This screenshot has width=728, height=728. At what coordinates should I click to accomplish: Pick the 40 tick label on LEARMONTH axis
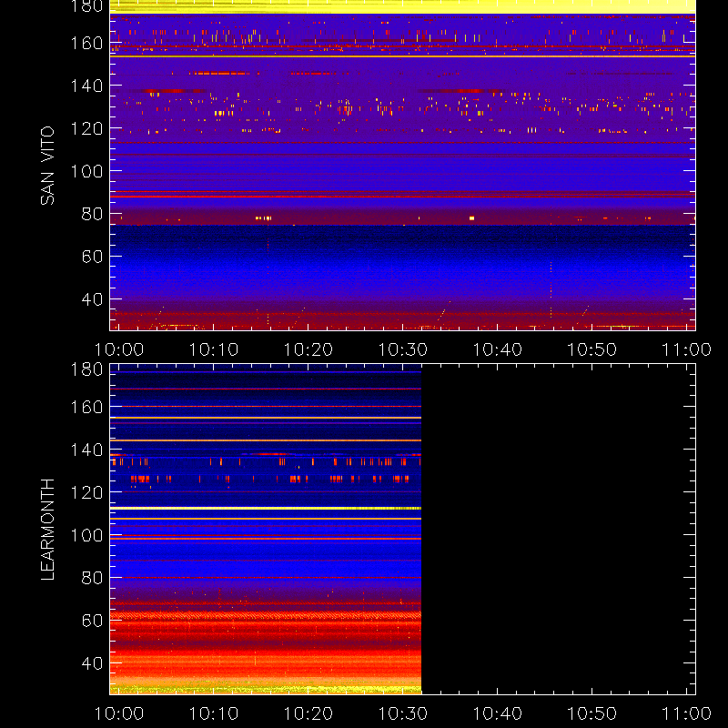click(x=93, y=663)
